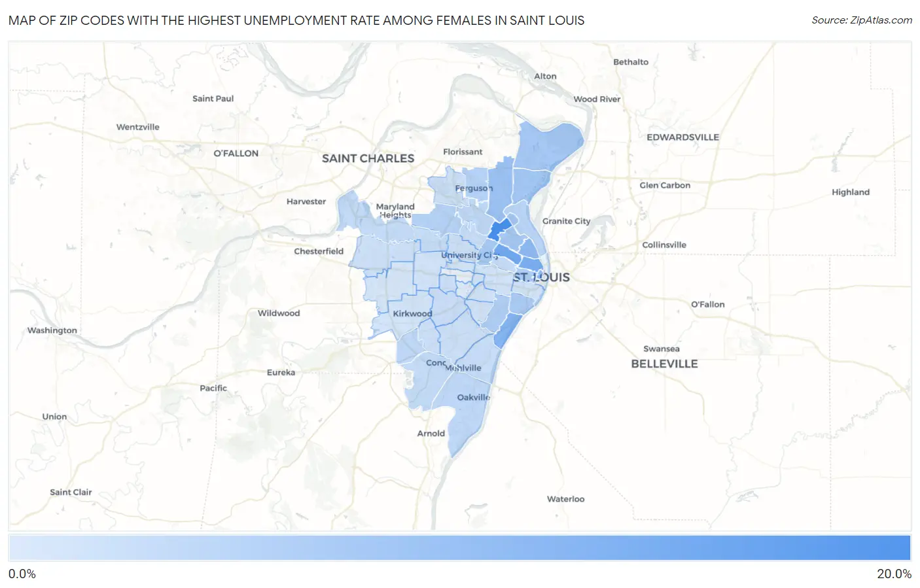Image resolution: width=920 pixels, height=588 pixels.
Task: Click the Waterloo town label
Action: click(x=566, y=499)
